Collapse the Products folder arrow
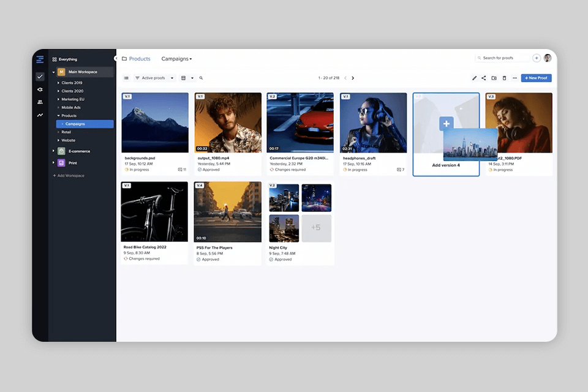Viewport: 588px width, 392px height. click(x=59, y=116)
